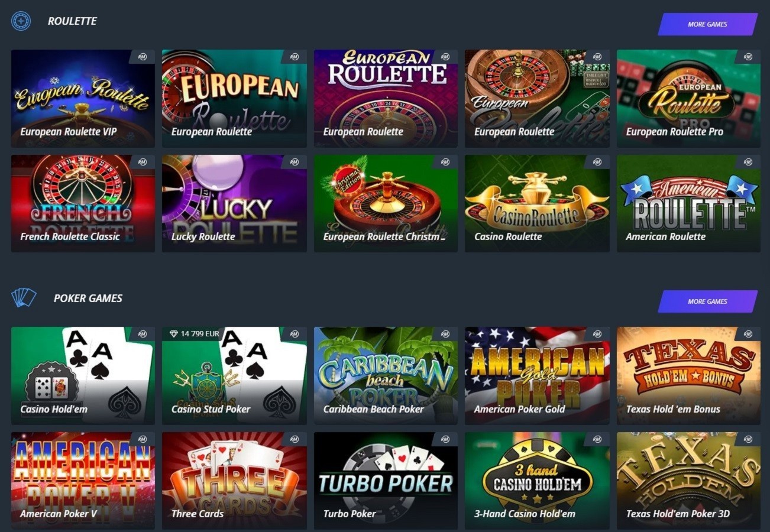Open More Games in the Poker Games section
The width and height of the screenshot is (770, 532).
707,301
